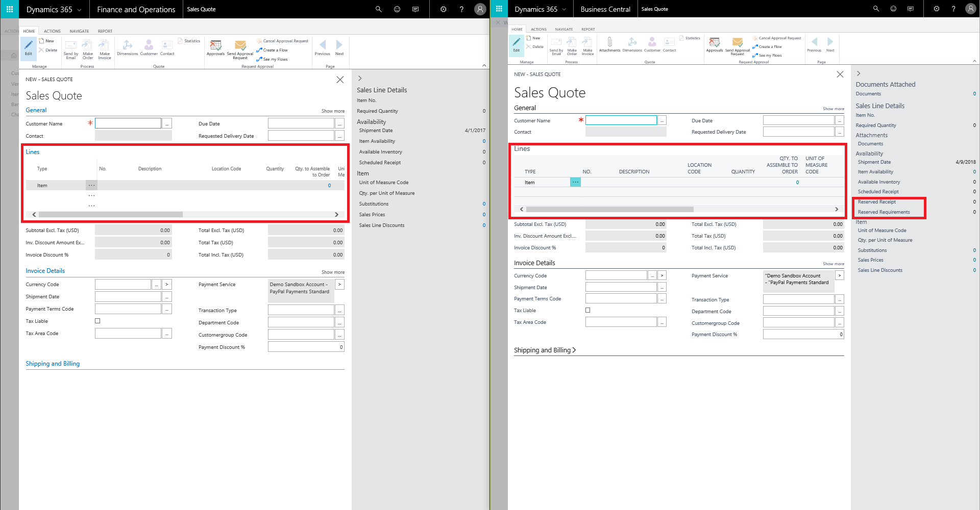Click Lines scrollbar in Finance and Operations window
This screenshot has height=510, width=980.
[x=110, y=214]
